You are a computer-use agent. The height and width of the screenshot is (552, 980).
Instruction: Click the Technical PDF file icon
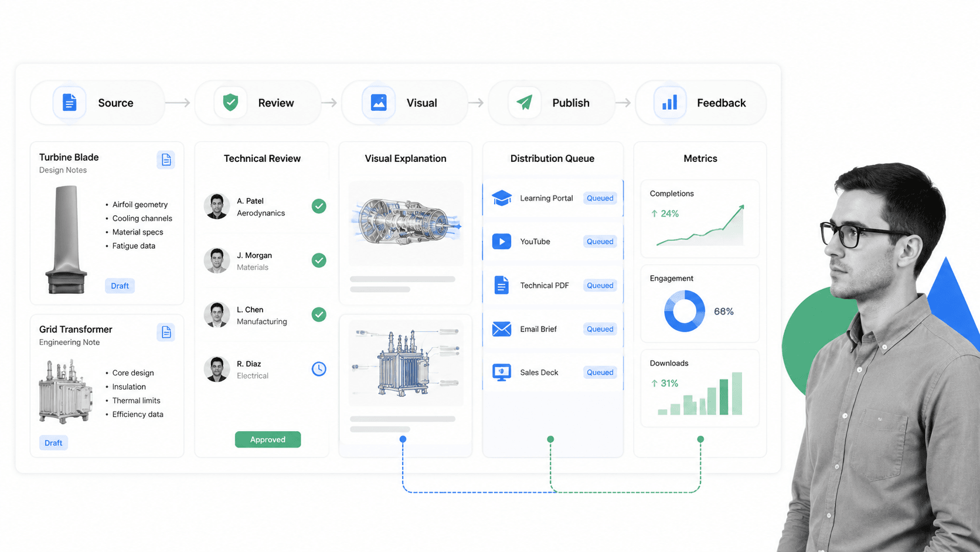click(x=501, y=285)
